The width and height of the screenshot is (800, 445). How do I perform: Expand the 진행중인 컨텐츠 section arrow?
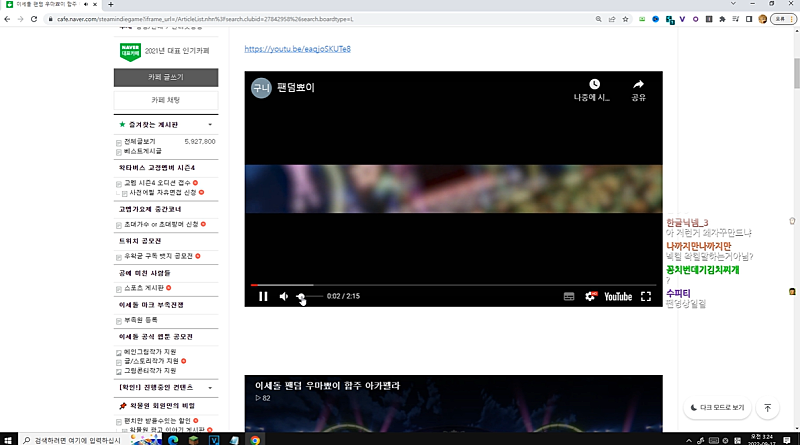210,388
